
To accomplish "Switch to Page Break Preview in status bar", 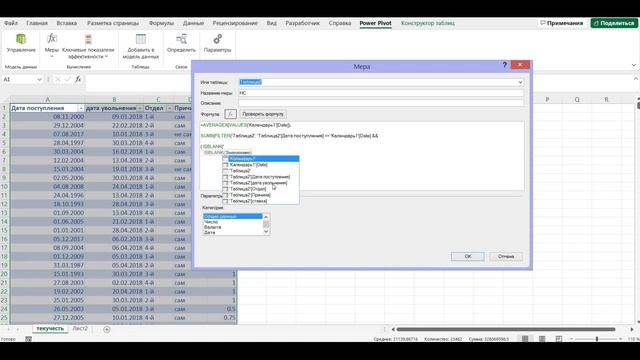I will (558, 339).
